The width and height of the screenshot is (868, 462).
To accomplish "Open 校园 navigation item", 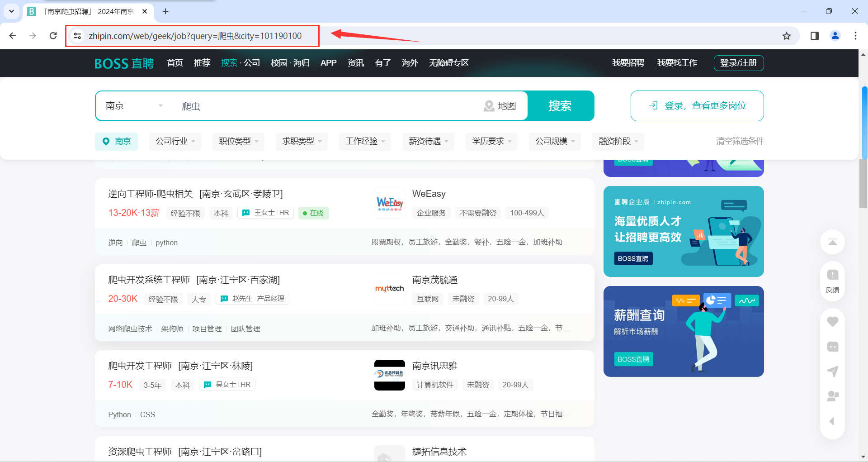I will [278, 63].
